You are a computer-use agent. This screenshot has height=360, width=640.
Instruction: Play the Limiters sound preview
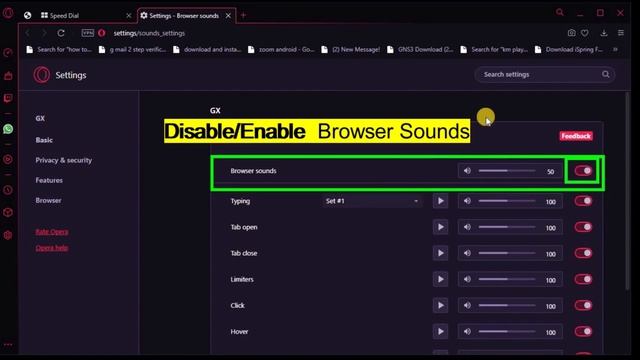(440, 279)
